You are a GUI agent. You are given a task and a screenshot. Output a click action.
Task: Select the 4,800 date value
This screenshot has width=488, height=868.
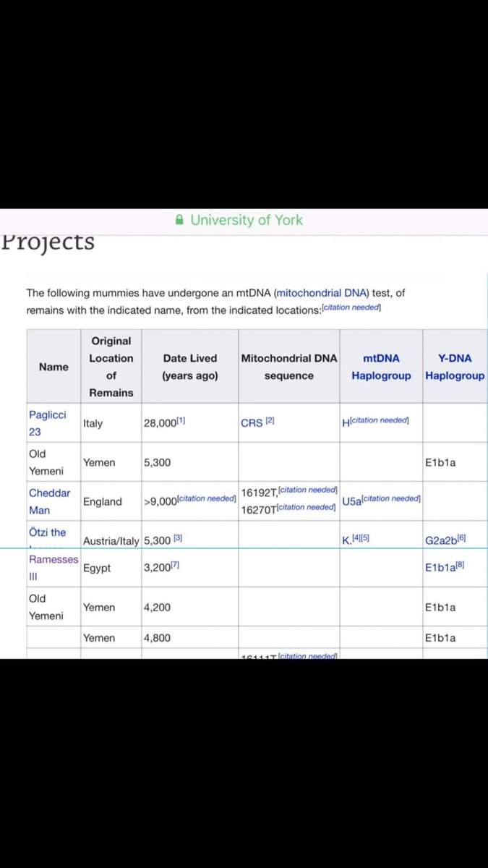coord(158,638)
